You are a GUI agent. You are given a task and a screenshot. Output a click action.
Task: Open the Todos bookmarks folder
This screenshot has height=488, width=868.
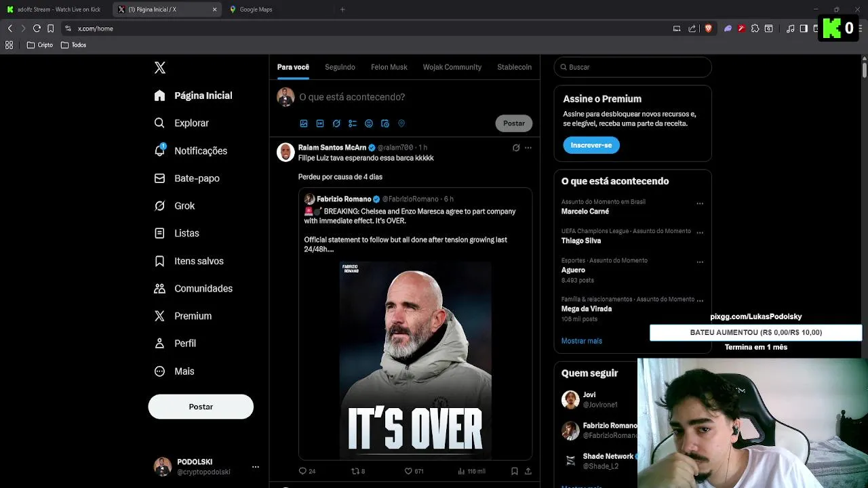74,45
